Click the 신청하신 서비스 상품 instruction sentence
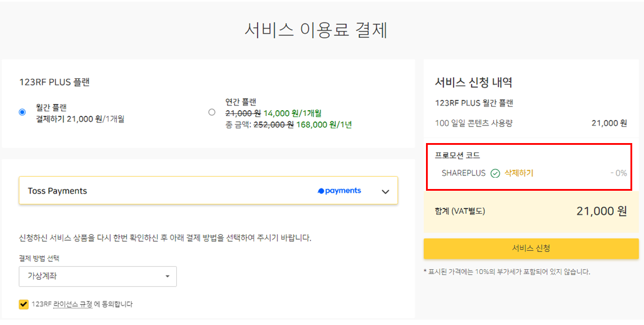 tap(165, 238)
